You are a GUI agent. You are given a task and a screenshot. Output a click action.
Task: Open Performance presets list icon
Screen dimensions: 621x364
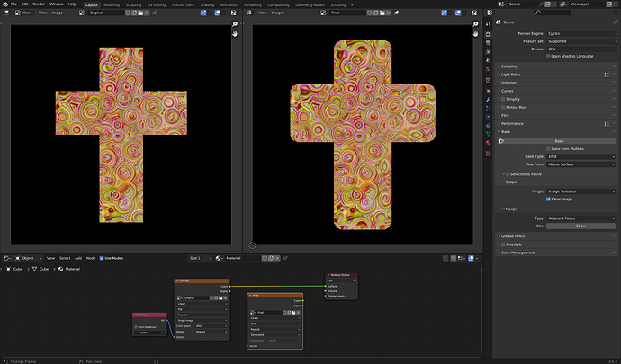pyautogui.click(x=607, y=124)
